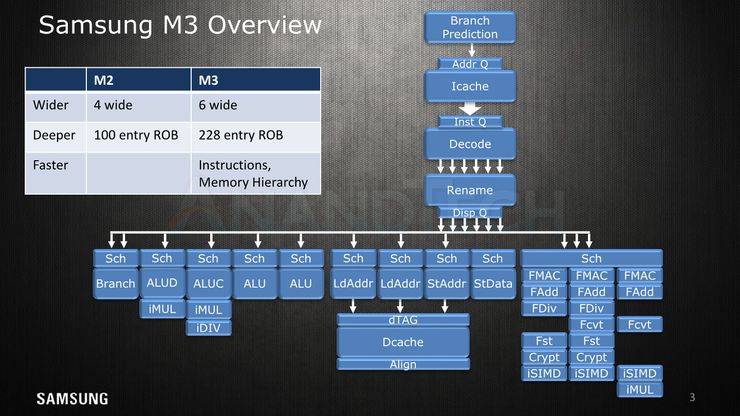The height and width of the screenshot is (416, 740).
Task: Click the dTAG block
Action: click(403, 320)
